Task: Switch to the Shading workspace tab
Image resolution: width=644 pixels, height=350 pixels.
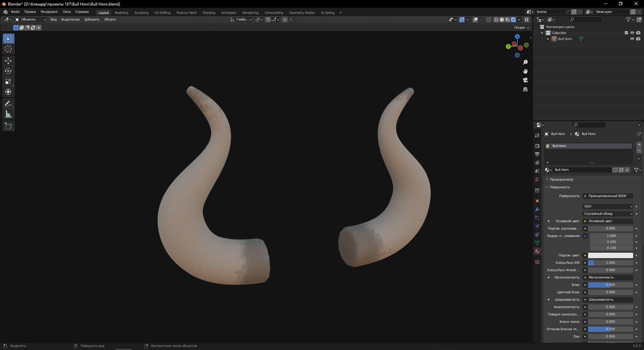Action: coord(209,13)
